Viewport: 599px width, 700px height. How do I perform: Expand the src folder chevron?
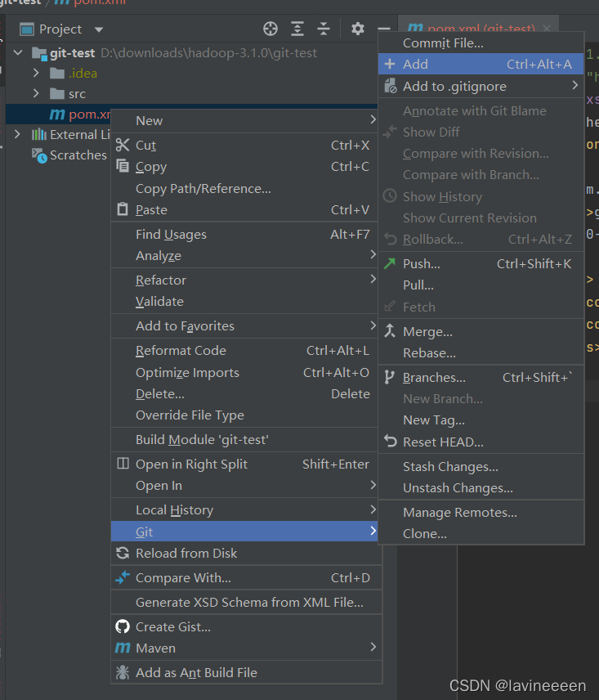pyautogui.click(x=36, y=94)
